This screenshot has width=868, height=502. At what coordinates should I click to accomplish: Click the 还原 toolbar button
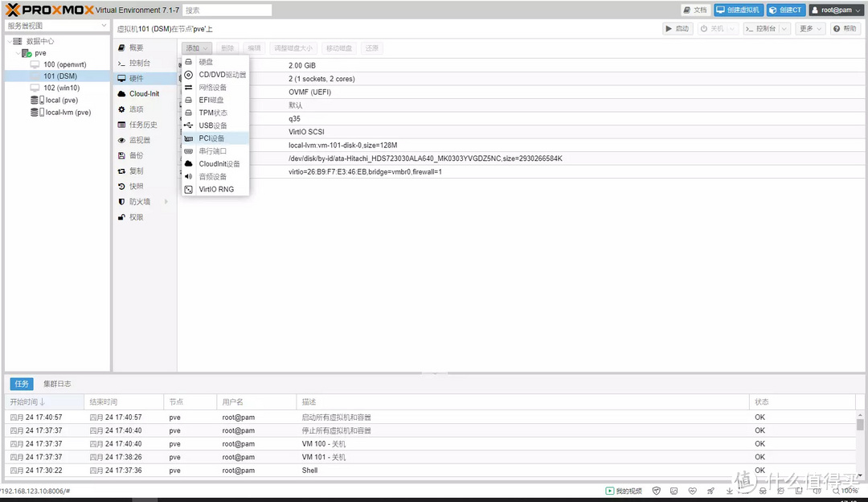(x=372, y=48)
